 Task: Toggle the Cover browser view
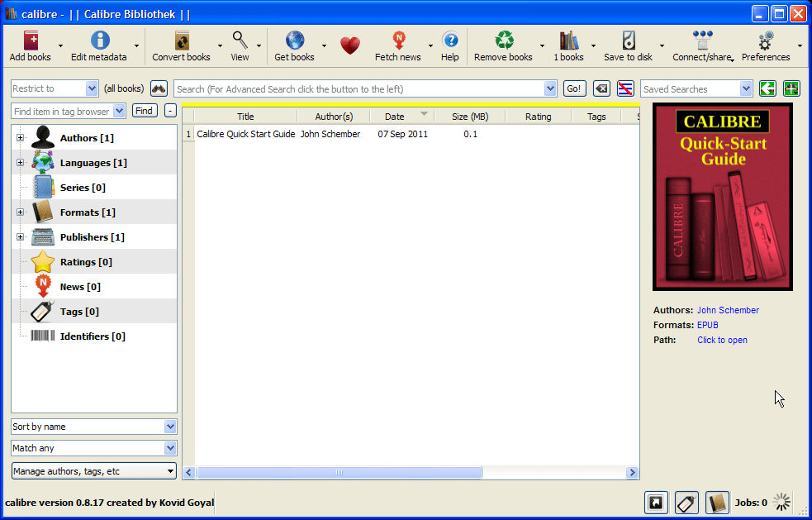pos(656,502)
